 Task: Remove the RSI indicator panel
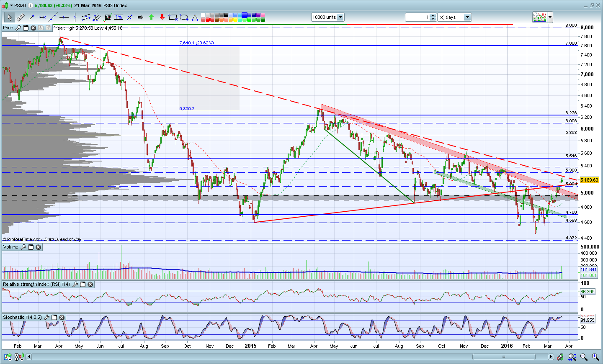coord(90,285)
